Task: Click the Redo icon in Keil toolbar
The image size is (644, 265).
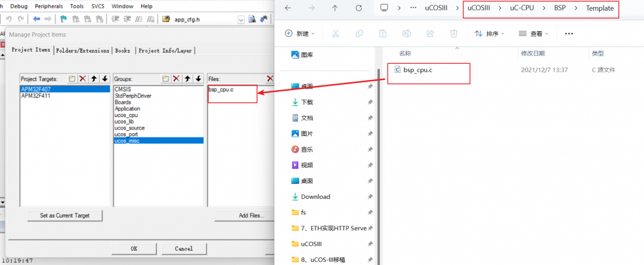Action: (20, 19)
